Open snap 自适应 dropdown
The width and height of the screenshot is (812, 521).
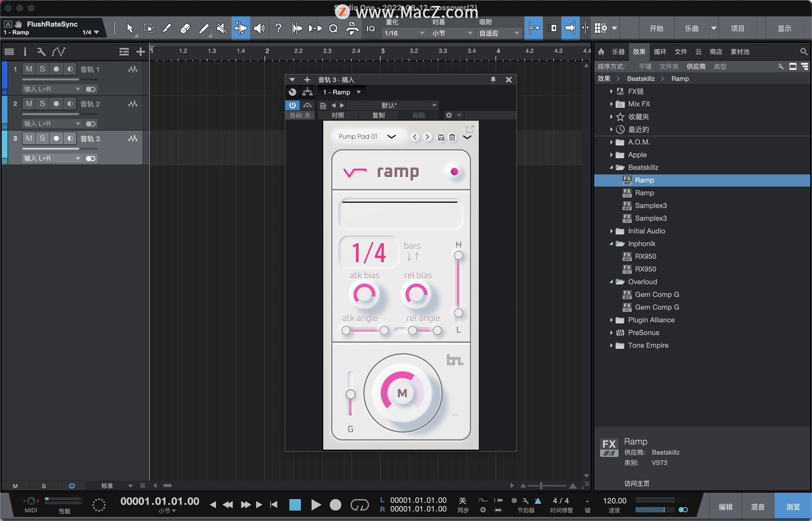point(499,33)
